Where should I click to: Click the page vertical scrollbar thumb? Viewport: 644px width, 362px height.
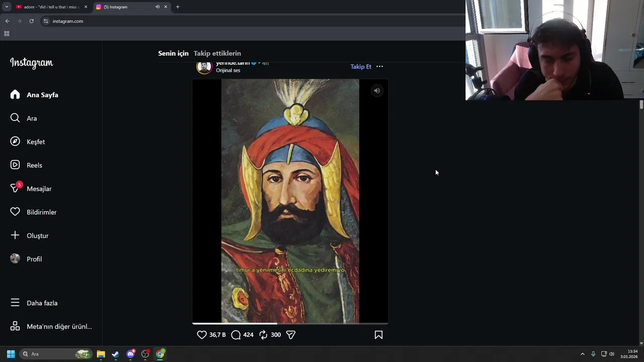pyautogui.click(x=641, y=105)
